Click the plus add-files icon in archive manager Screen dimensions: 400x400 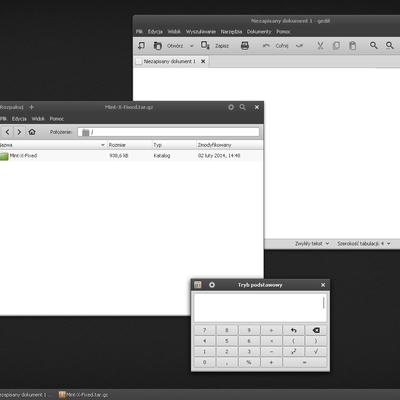click(x=32, y=107)
